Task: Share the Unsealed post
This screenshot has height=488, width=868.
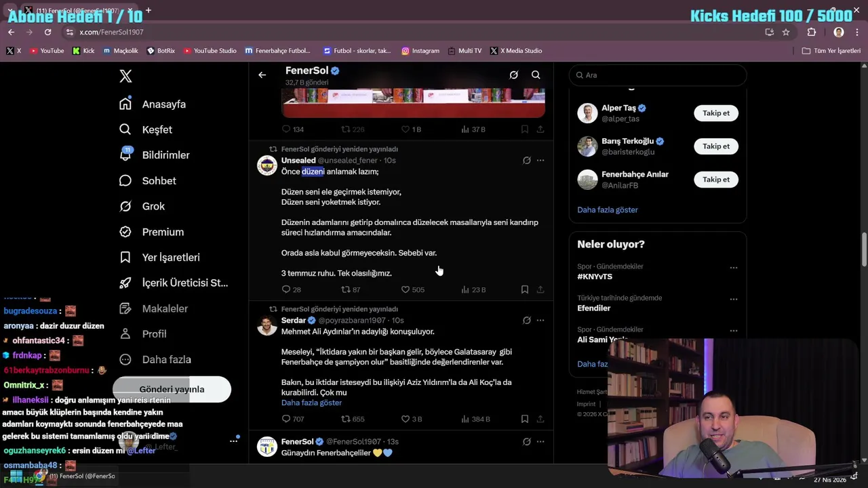Action: pyautogui.click(x=540, y=289)
